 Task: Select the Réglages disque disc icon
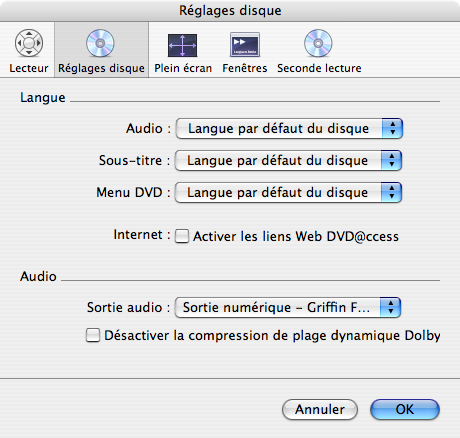[100, 43]
